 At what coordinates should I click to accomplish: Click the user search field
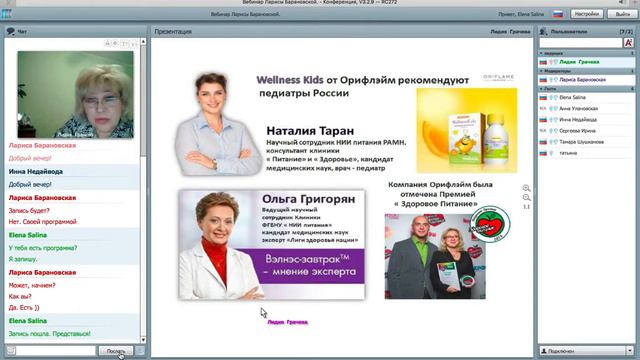point(581,42)
